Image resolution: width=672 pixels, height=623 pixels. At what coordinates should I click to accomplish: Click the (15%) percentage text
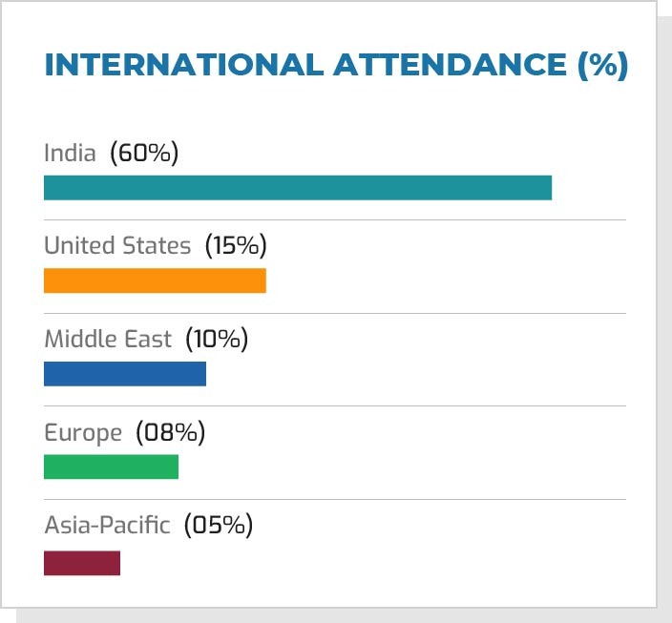point(236,246)
